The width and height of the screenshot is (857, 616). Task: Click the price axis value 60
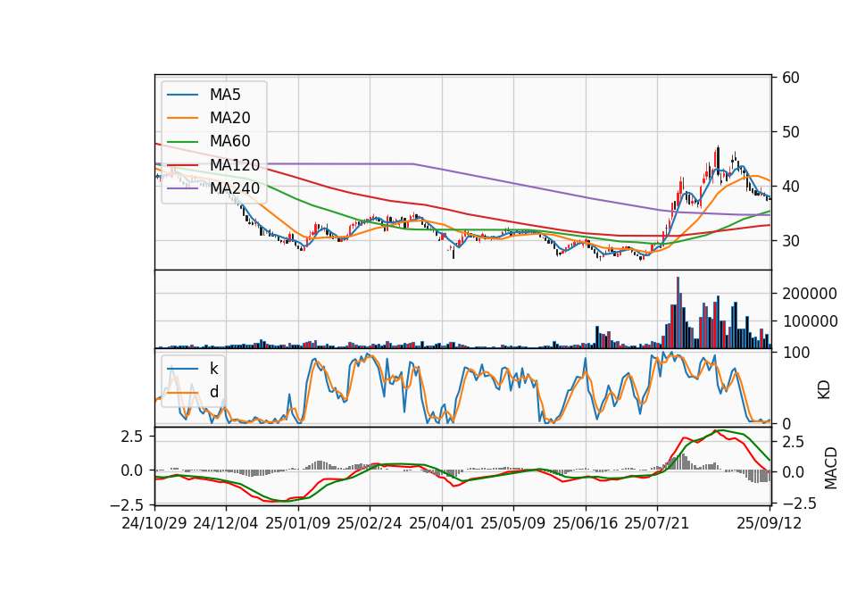pos(790,78)
